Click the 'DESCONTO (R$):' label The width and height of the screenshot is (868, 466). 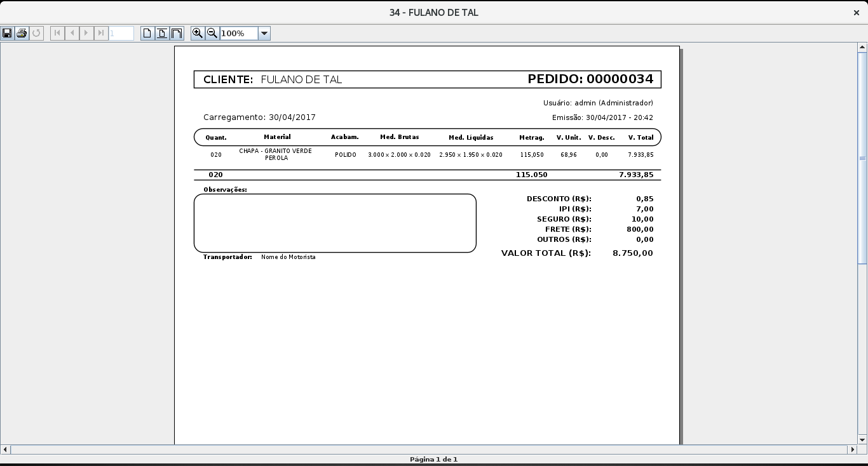click(x=559, y=199)
